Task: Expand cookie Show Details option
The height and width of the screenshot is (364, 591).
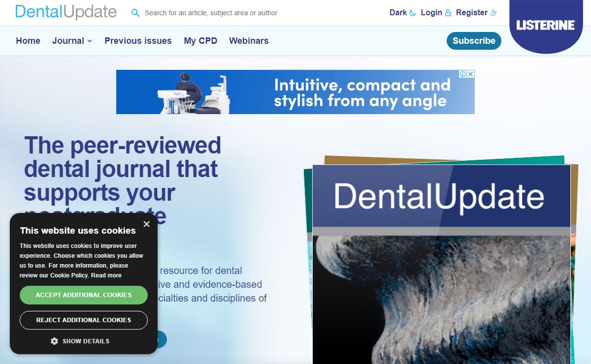Action: [80, 341]
